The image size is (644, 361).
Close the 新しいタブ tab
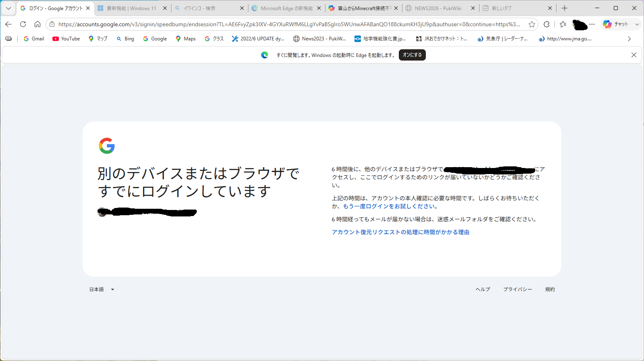coord(550,8)
